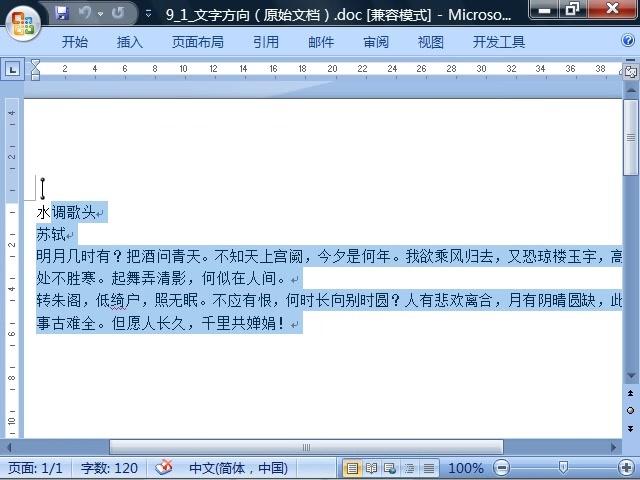Click the 中文(简体，中国) language indicator
Image resolution: width=640 pixels, height=480 pixels.
(238, 468)
